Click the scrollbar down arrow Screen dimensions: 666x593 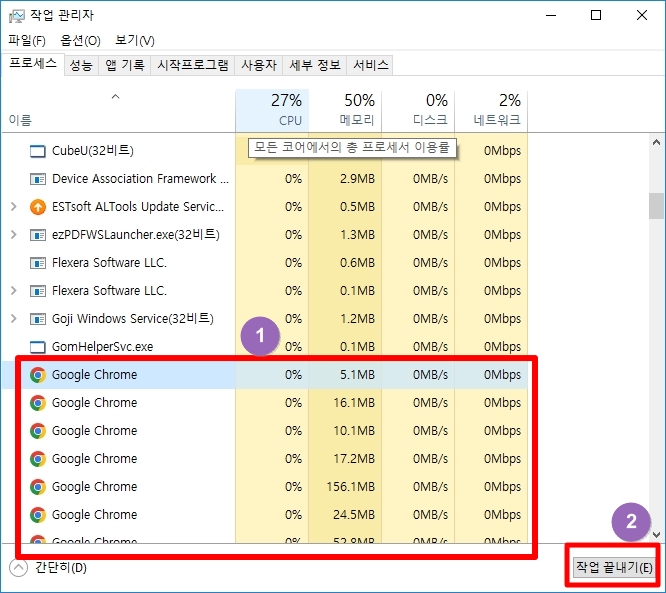656,534
